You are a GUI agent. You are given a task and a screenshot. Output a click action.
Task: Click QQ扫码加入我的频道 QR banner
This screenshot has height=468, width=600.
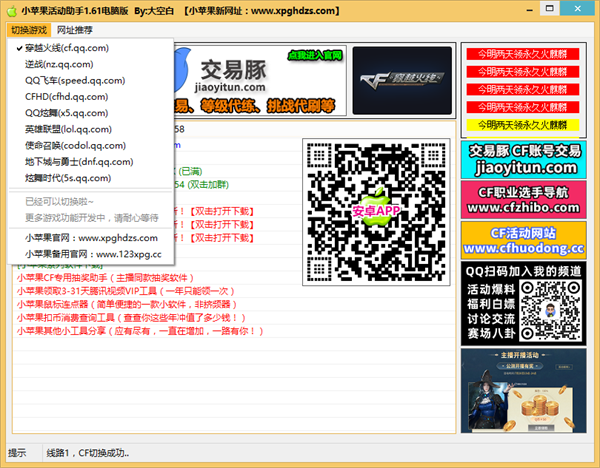click(523, 303)
